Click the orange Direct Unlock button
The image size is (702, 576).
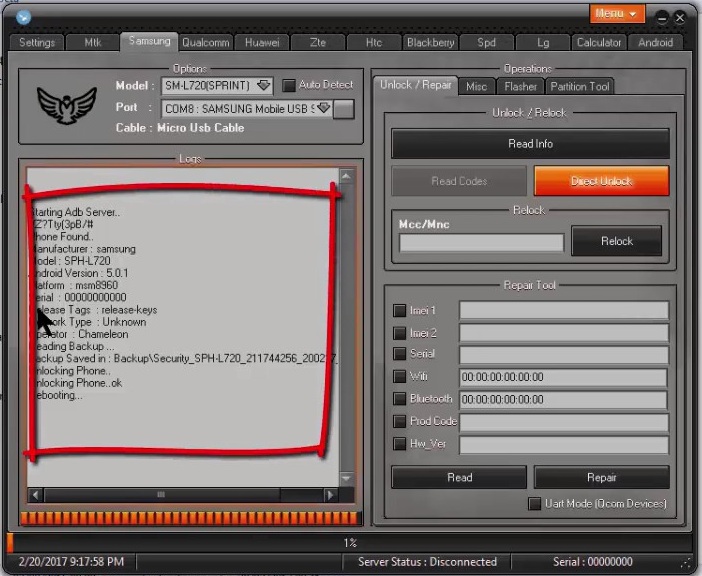pyautogui.click(x=602, y=181)
